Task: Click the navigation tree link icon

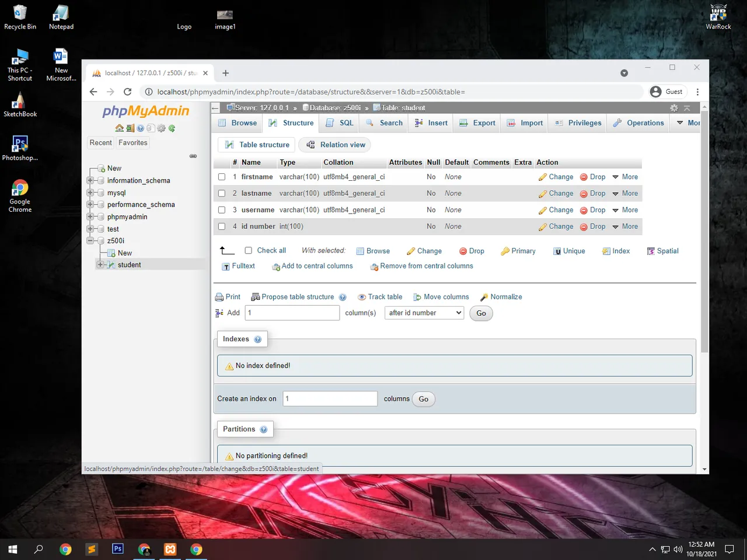Action: click(193, 156)
